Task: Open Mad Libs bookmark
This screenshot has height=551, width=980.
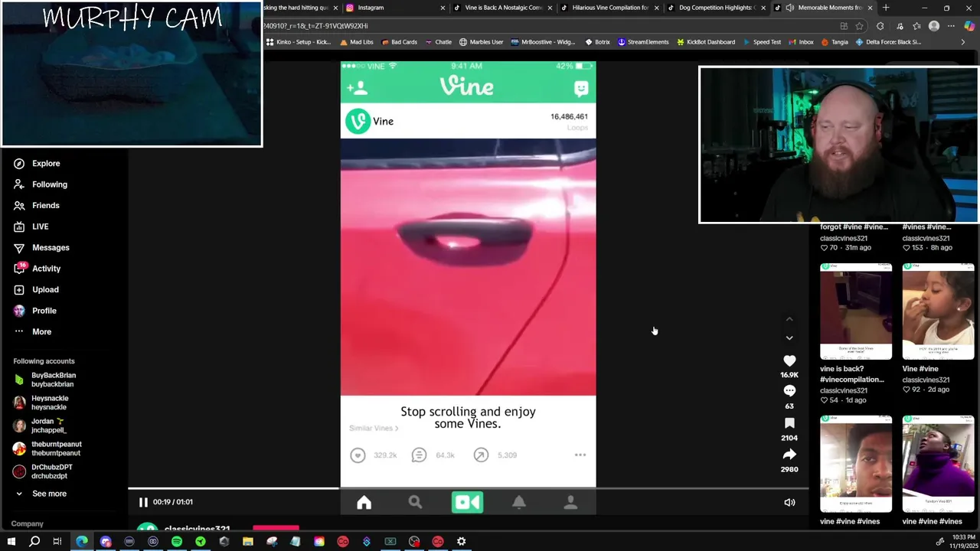Action: tap(356, 42)
